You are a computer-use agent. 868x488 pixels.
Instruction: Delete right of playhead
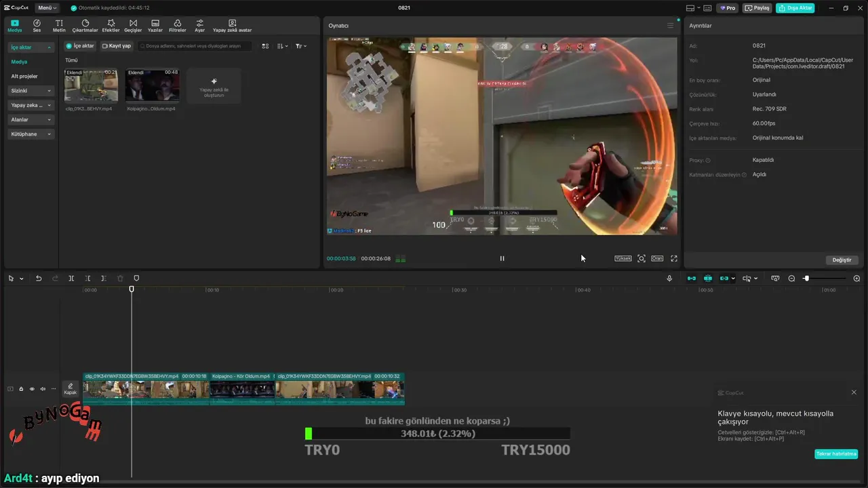(104, 279)
